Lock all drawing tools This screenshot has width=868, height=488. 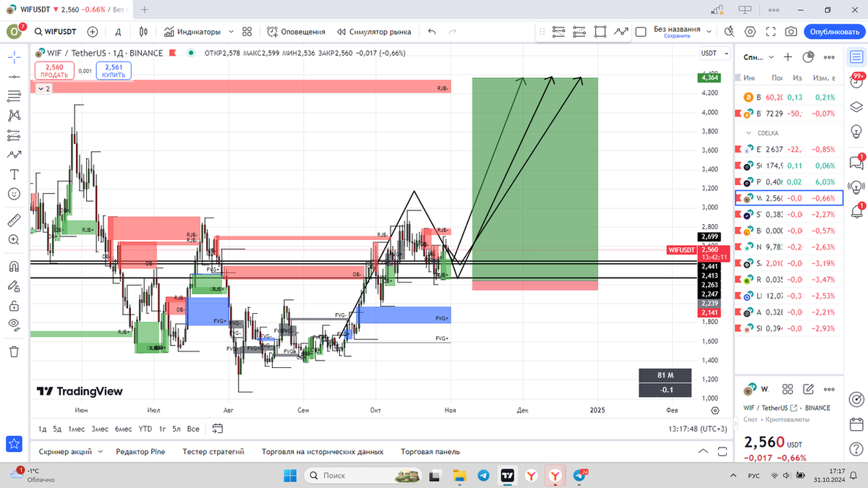coord(14,306)
